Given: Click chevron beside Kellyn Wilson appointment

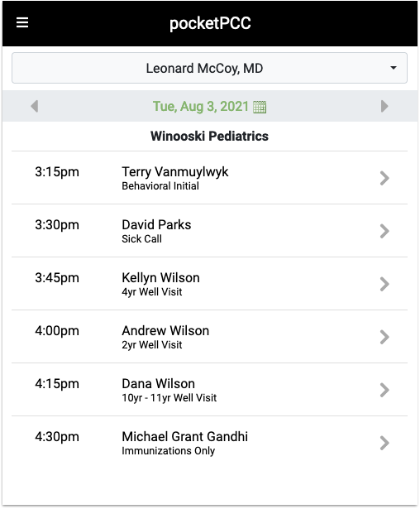Looking at the screenshot, I should pyautogui.click(x=384, y=284).
